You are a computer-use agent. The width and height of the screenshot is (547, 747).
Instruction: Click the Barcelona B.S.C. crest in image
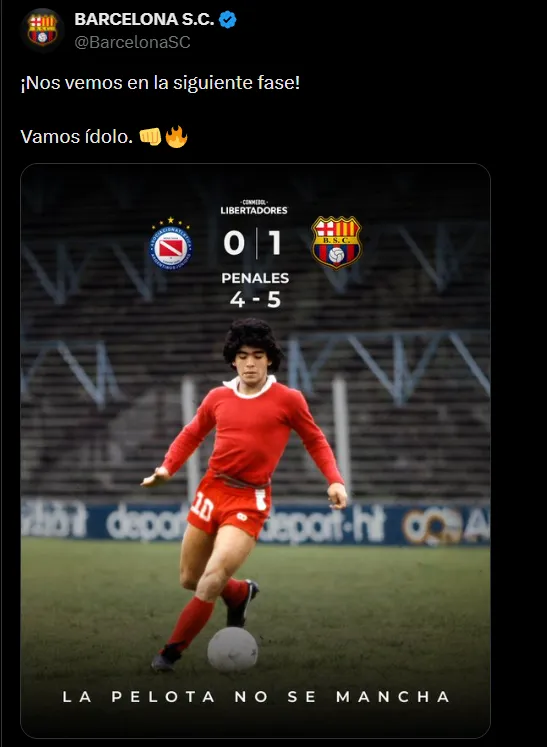click(336, 243)
